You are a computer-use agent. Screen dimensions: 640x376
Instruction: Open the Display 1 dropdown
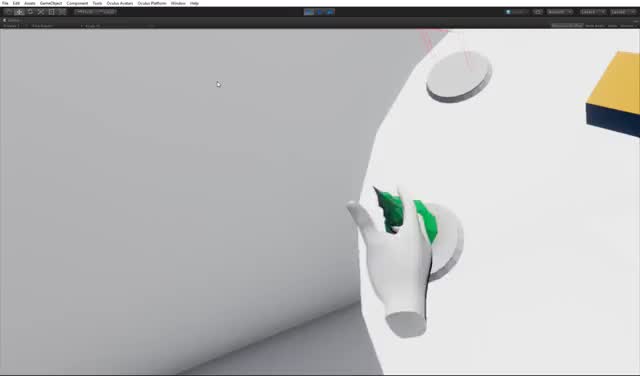click(15, 26)
